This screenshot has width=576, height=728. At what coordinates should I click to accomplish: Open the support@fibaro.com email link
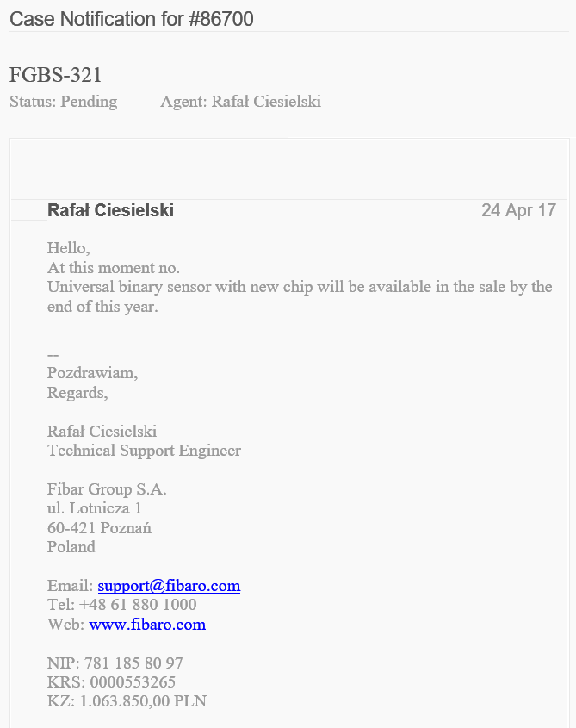[169, 586]
